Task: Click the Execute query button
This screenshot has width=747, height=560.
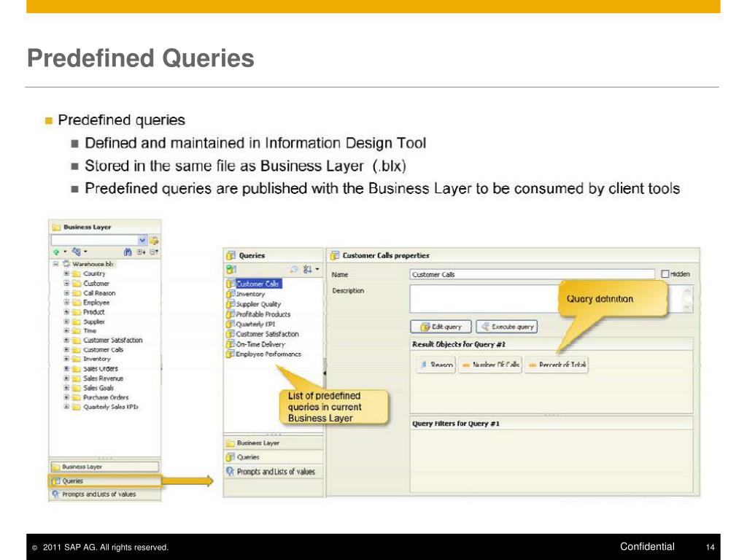Action: coord(507,327)
